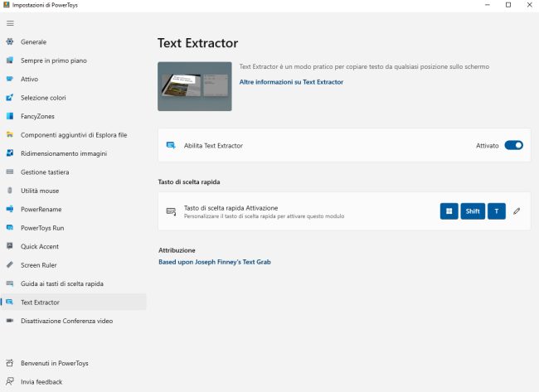The height and width of the screenshot is (392, 539).
Task: Click the Benvenuti in PowerToys icon
Action: click(10, 363)
